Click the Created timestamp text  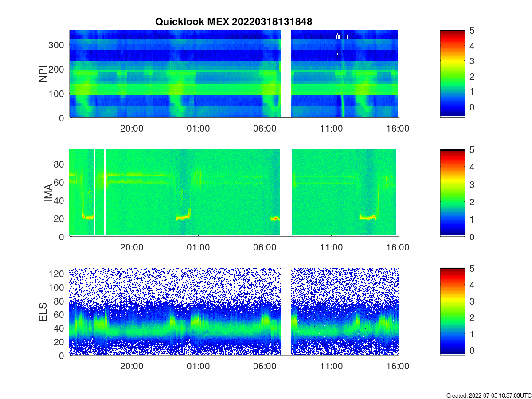point(488,395)
